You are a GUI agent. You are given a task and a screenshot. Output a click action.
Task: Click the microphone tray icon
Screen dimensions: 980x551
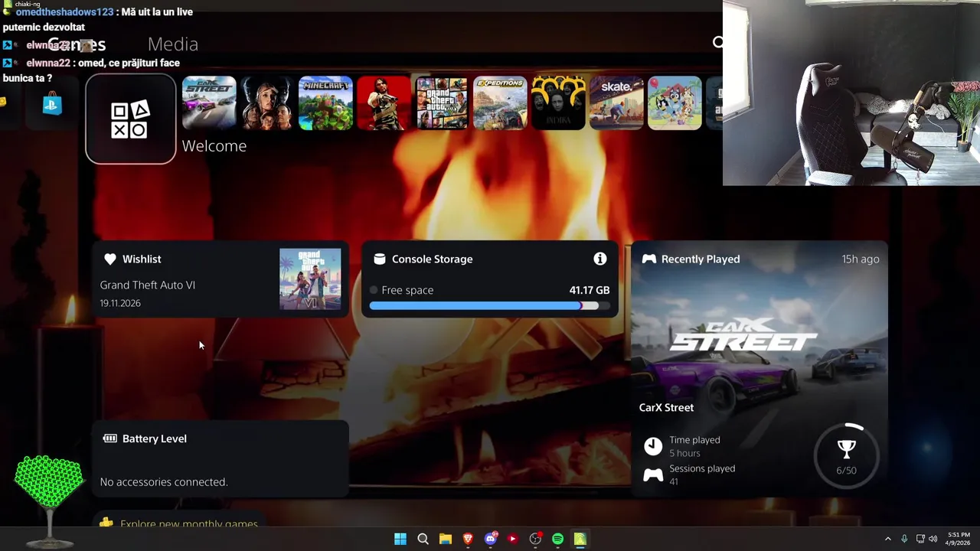tap(904, 539)
